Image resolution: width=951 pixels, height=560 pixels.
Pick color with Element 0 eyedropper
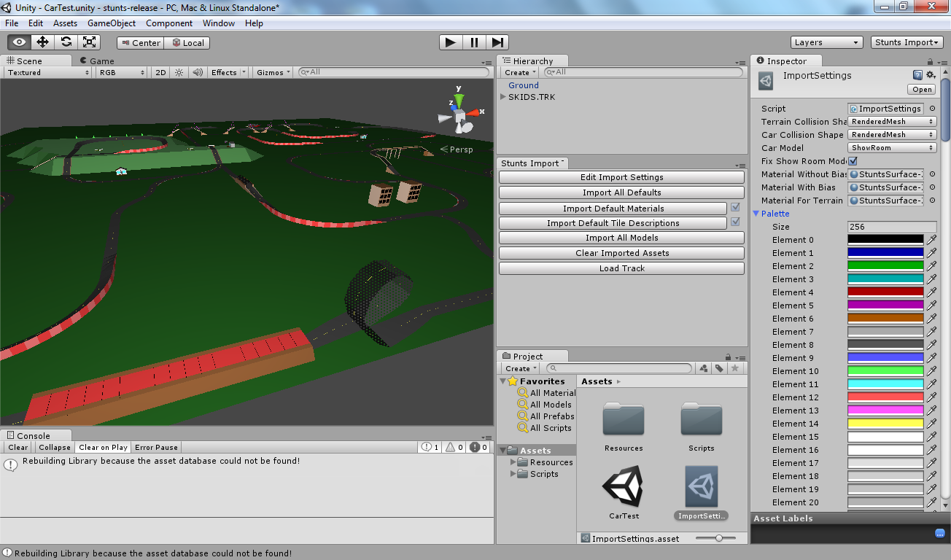tap(931, 240)
